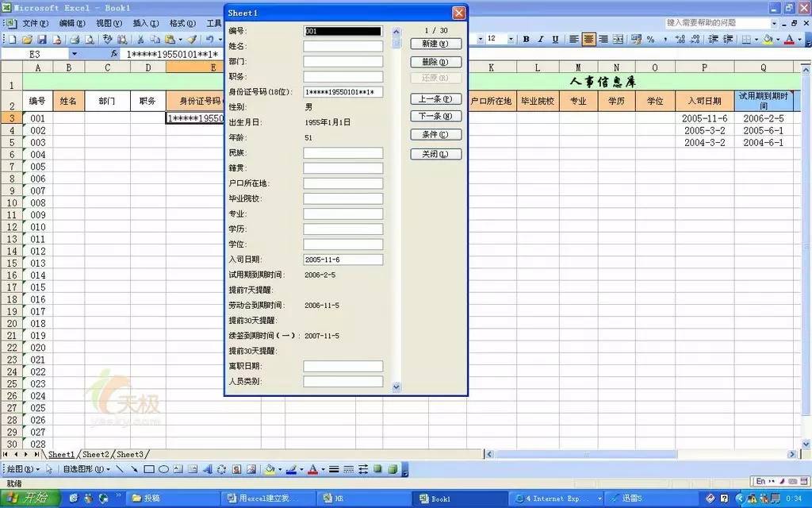
Task: Toggle Underline formatting
Action: coord(554,38)
